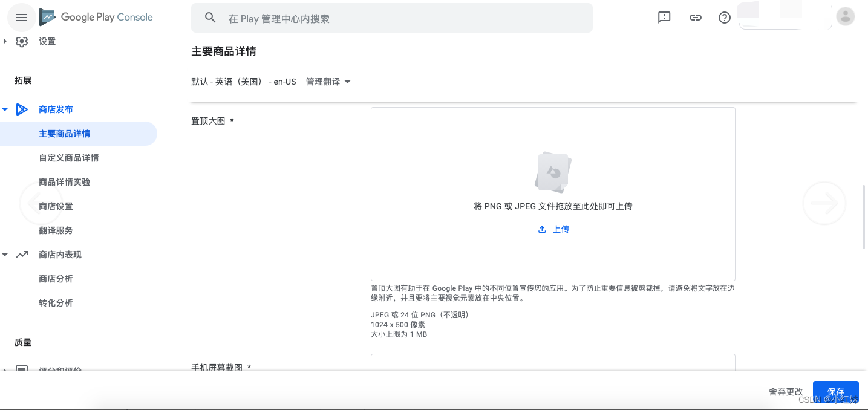Click the Google Play Console logo

coord(96,17)
